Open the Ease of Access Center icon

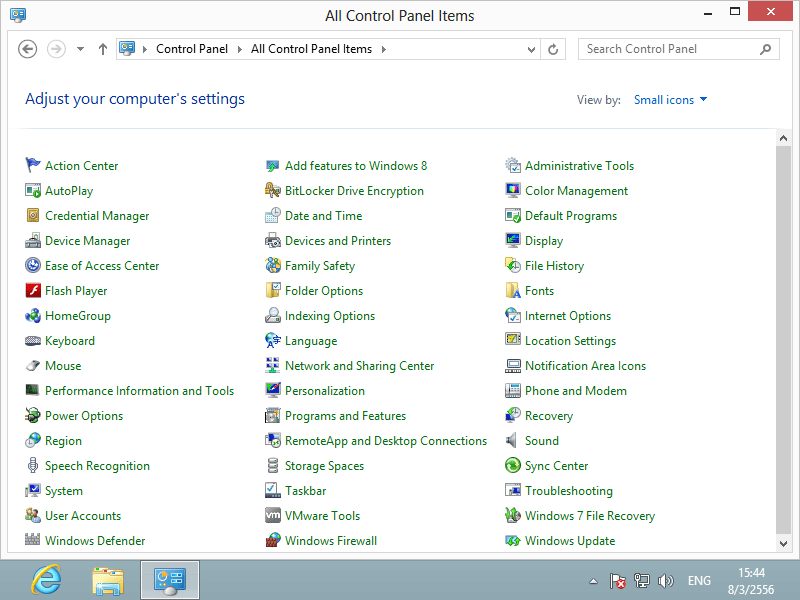pos(33,265)
